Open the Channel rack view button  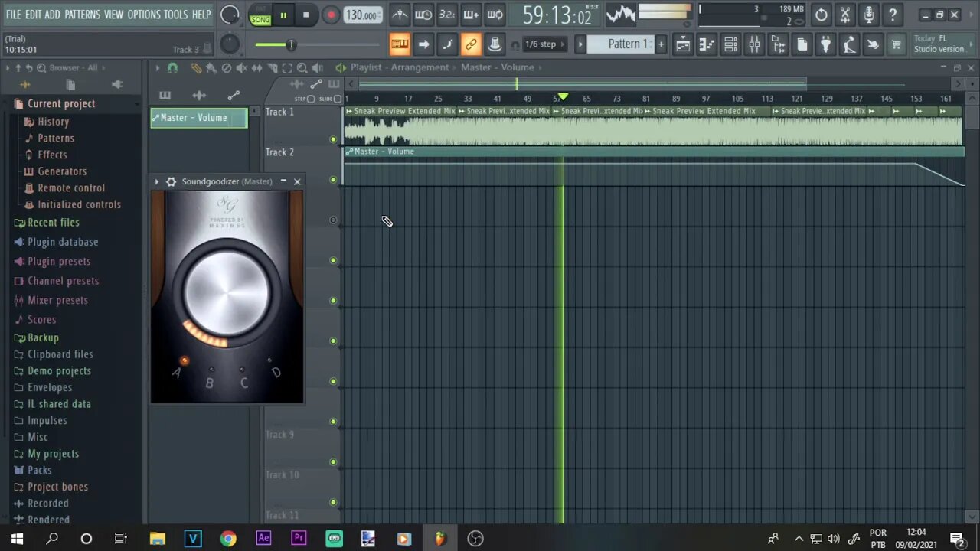point(730,44)
